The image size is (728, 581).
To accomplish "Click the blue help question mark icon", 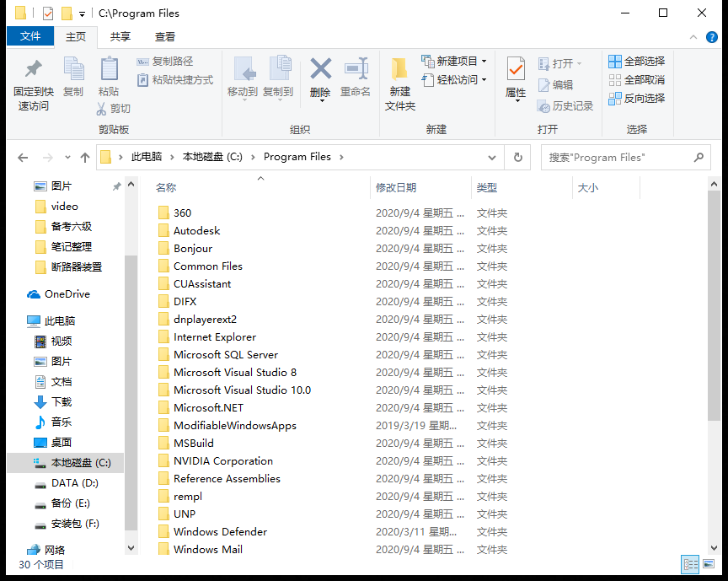I will tap(712, 37).
